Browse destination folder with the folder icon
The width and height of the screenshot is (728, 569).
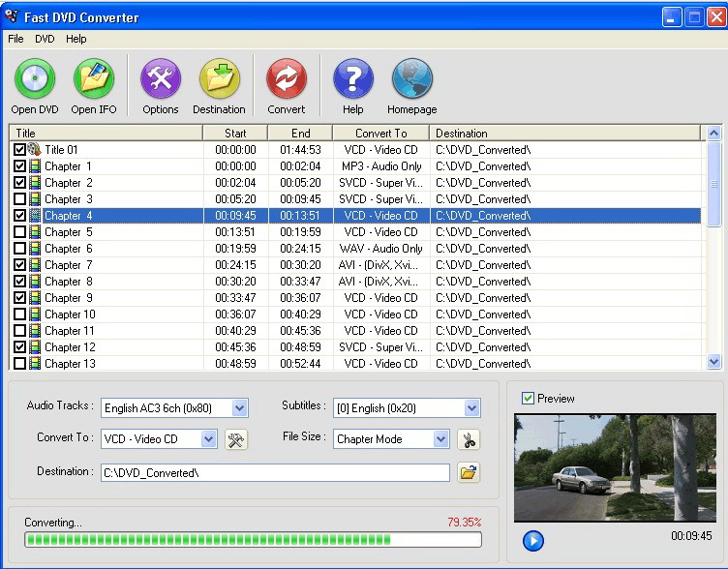[469, 472]
